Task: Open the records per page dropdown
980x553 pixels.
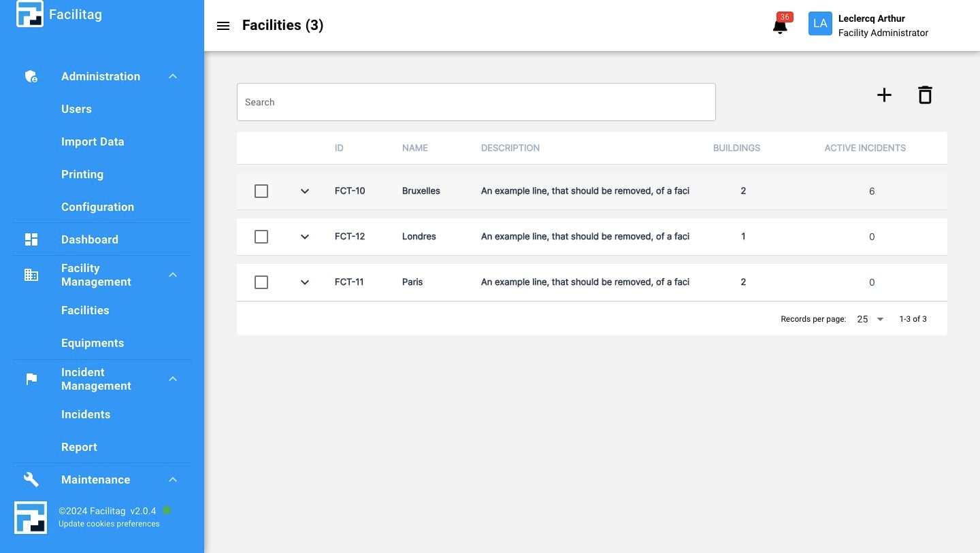Action: (x=870, y=319)
